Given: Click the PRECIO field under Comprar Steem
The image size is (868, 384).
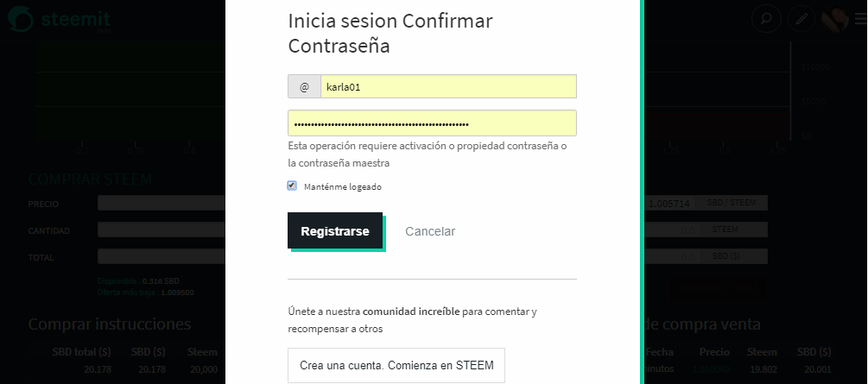Looking at the screenshot, I should tap(162, 203).
